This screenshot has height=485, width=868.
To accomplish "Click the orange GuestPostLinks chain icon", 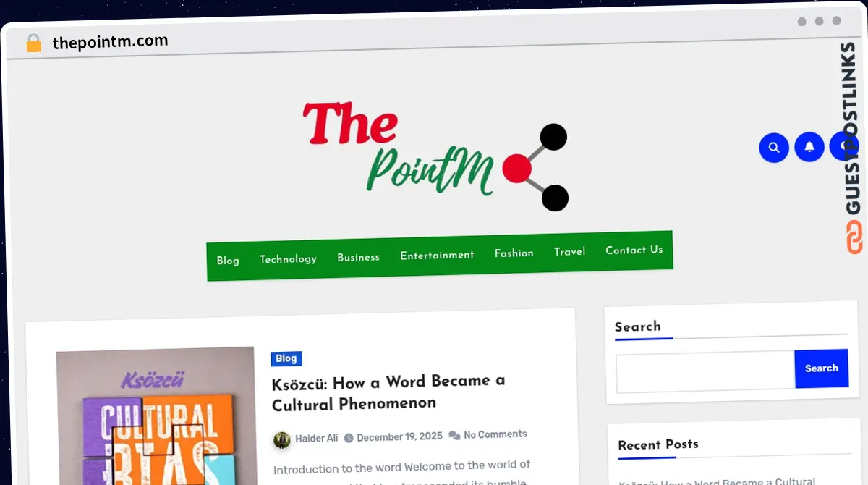I will (x=854, y=237).
